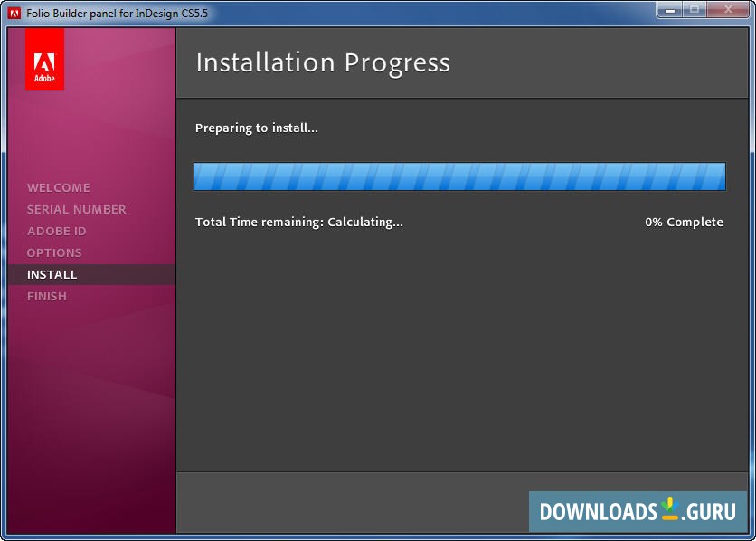
Task: Select the SERIAL NUMBER step
Action: click(x=77, y=209)
